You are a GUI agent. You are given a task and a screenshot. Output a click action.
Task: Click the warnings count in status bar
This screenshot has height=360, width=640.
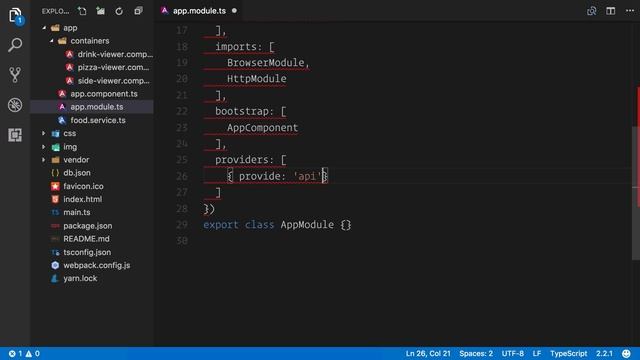pos(33,353)
